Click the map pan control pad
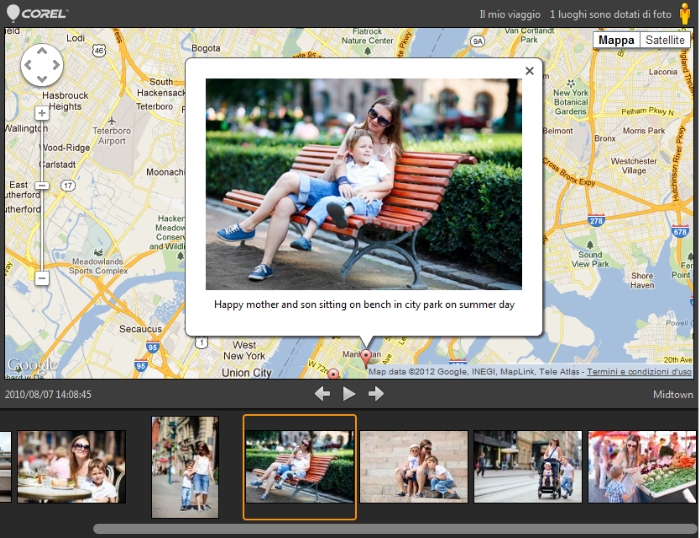Image resolution: width=700 pixels, height=538 pixels. tap(42, 65)
